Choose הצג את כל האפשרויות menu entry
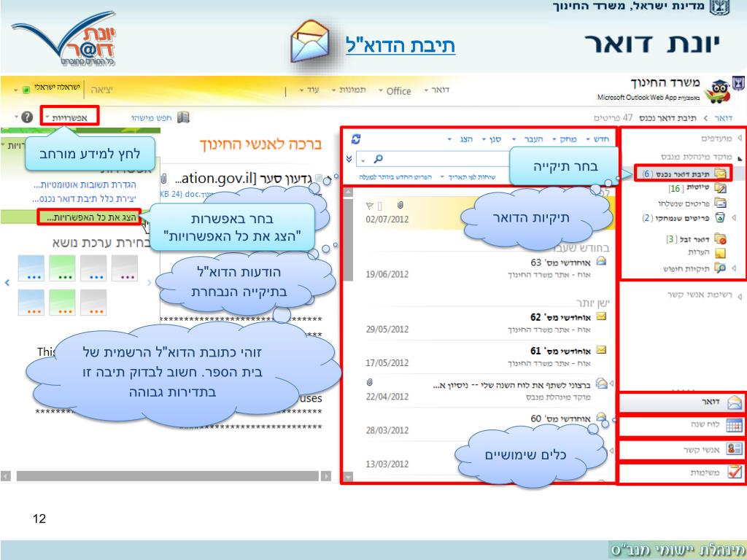The image size is (747, 560). coord(91,217)
